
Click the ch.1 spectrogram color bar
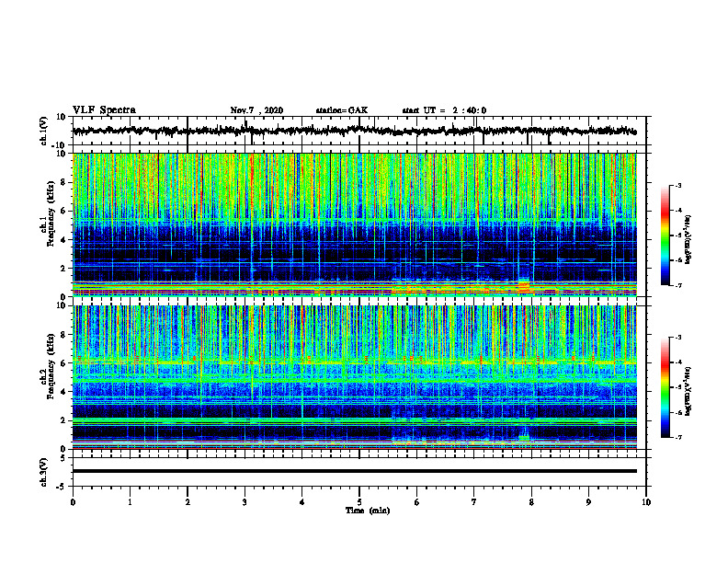click(x=665, y=236)
